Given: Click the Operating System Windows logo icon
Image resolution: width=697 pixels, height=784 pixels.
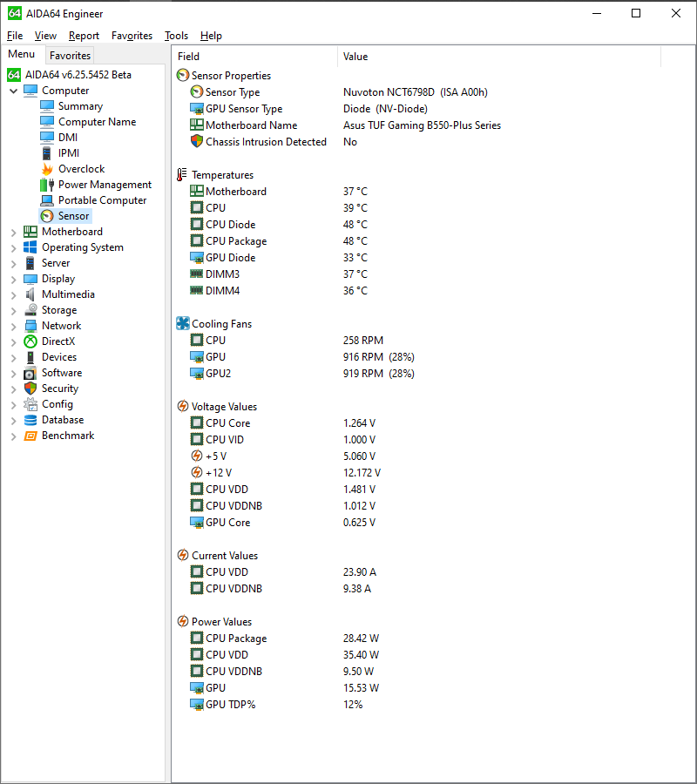Looking at the screenshot, I should point(30,247).
